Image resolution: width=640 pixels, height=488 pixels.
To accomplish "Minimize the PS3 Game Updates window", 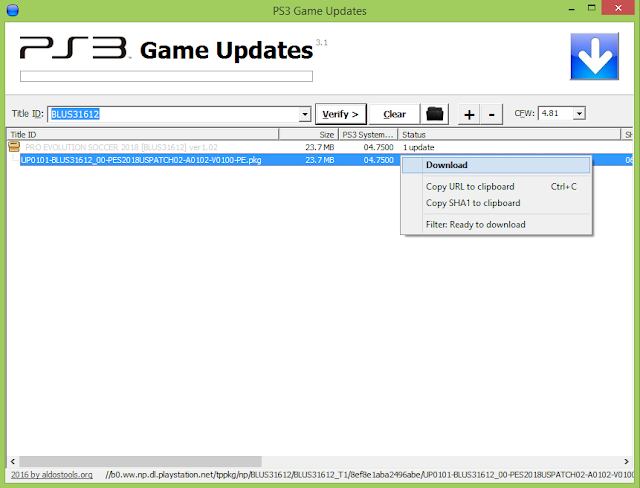I will tap(571, 9).
